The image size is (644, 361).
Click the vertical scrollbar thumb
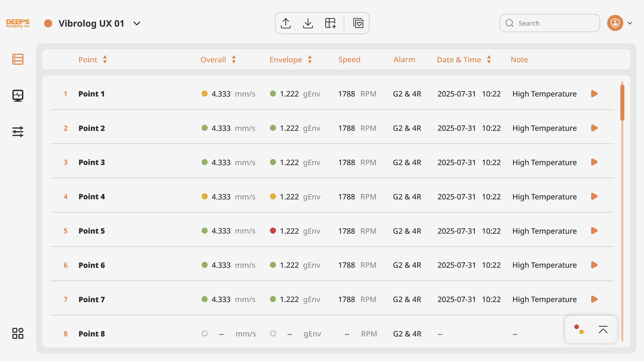point(622,103)
